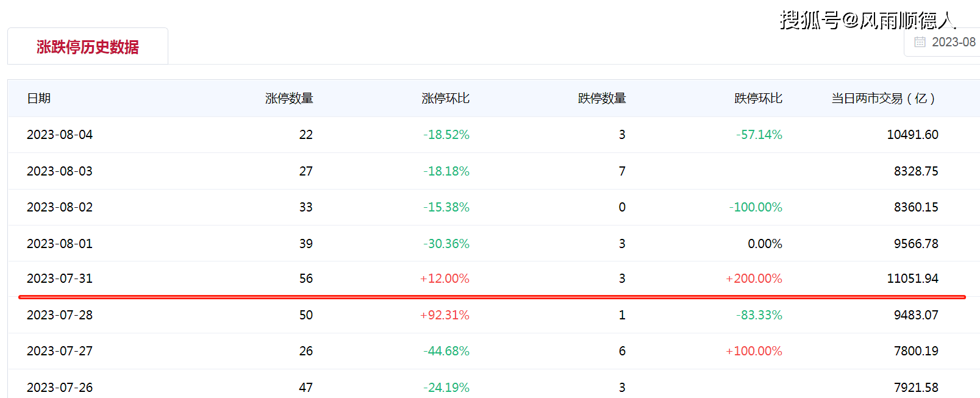980x398 pixels.
Task: Click the calendar icon in date picker
Action: point(920,42)
